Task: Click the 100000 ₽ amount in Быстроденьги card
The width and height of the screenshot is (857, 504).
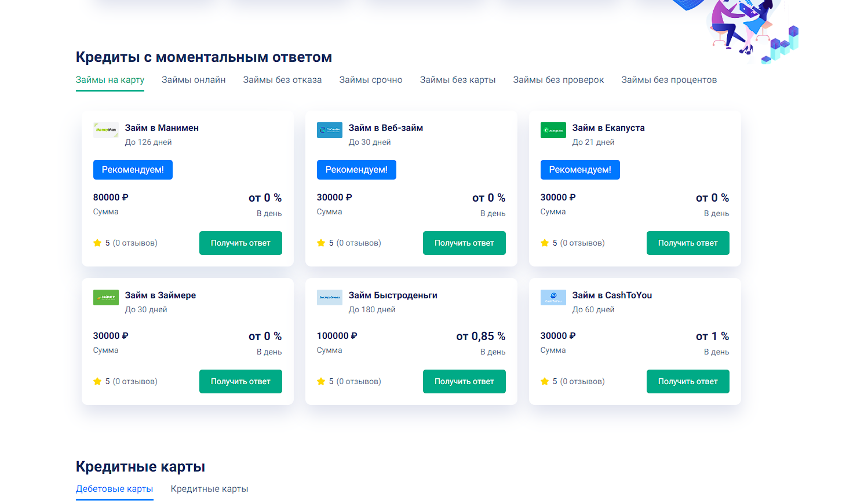Action: pyautogui.click(x=337, y=336)
